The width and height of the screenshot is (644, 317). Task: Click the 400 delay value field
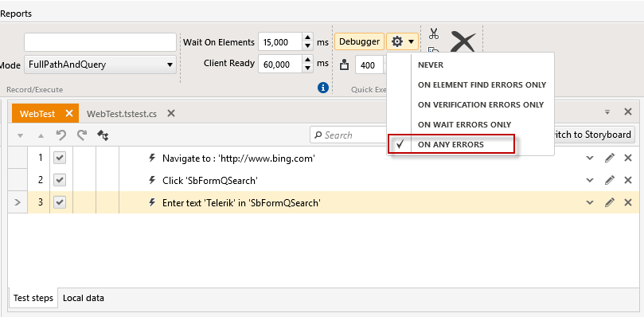369,65
